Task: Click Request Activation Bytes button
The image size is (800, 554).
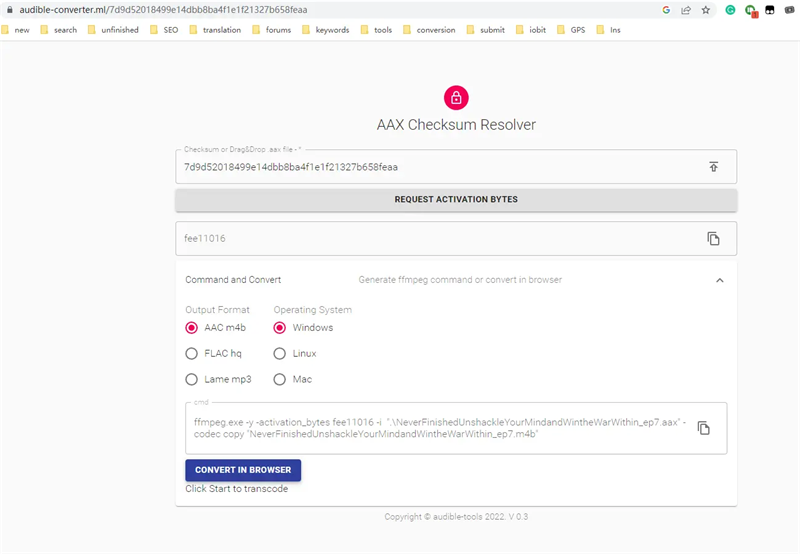Action: click(x=456, y=199)
